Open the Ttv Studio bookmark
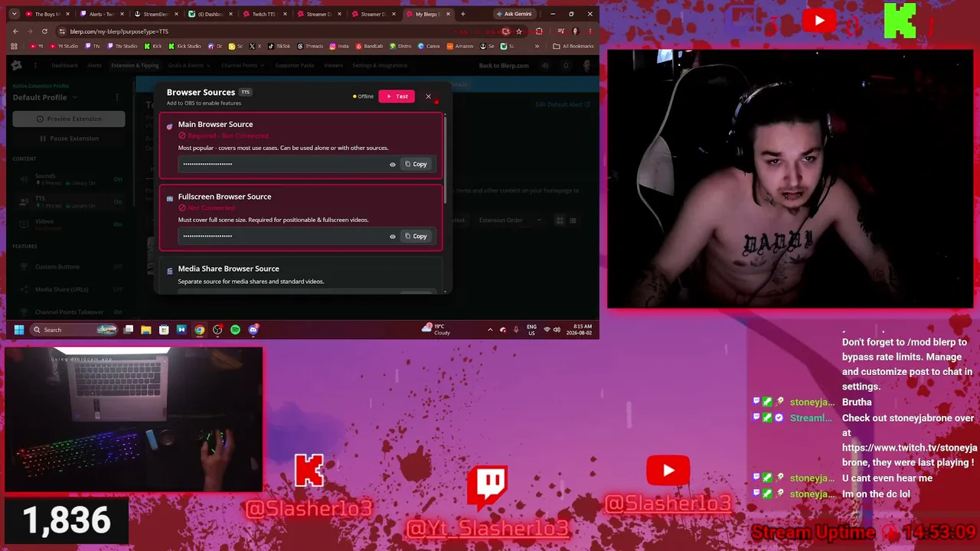980x551 pixels. pyautogui.click(x=122, y=46)
